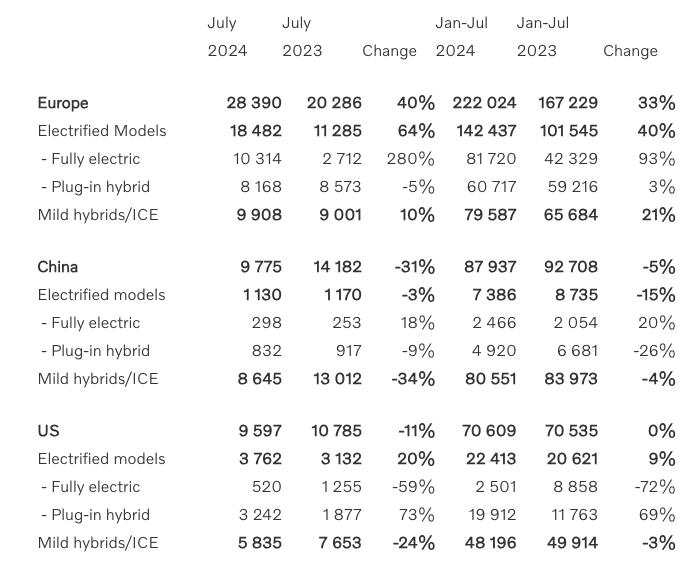Select Europe total value 28 390

[x=254, y=103]
